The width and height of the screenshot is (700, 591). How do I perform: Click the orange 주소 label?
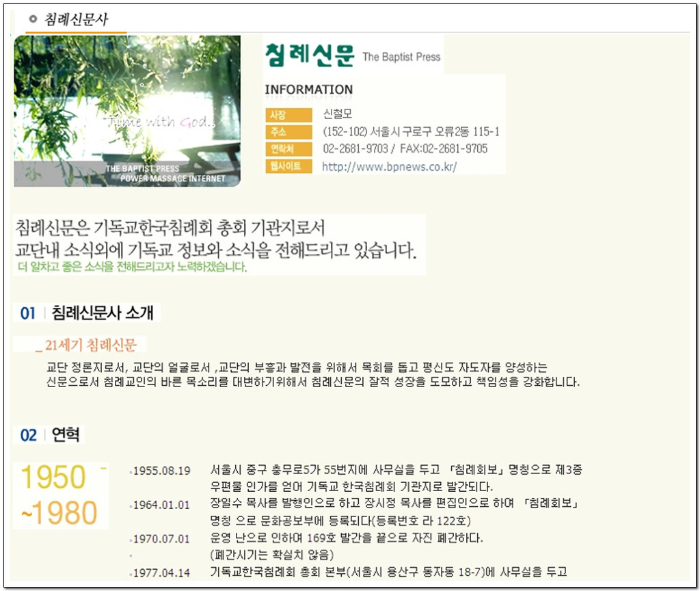tap(288, 132)
